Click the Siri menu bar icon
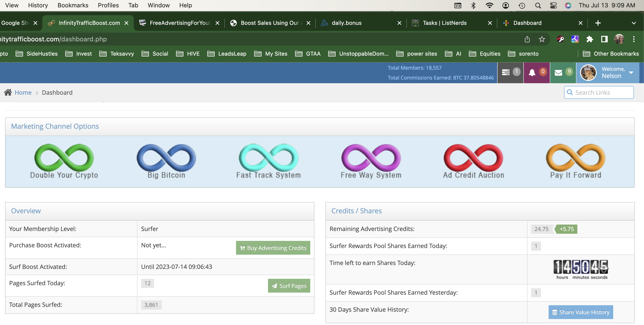The height and width of the screenshot is (325, 644). click(x=568, y=6)
